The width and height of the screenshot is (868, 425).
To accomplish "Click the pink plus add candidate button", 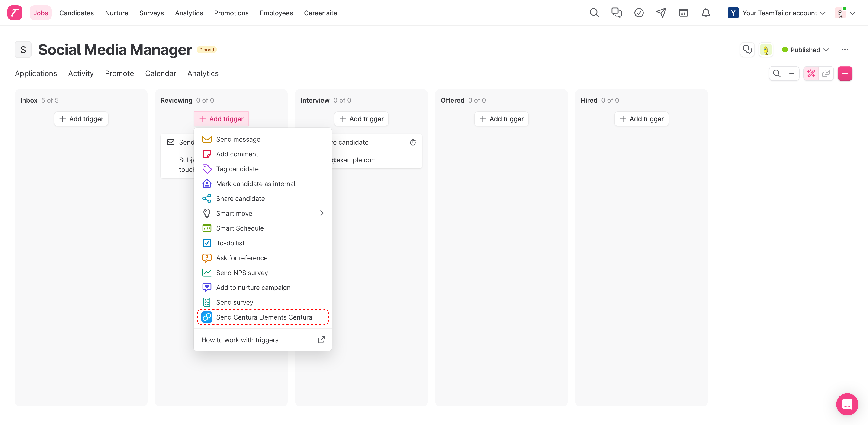I will [x=845, y=73].
